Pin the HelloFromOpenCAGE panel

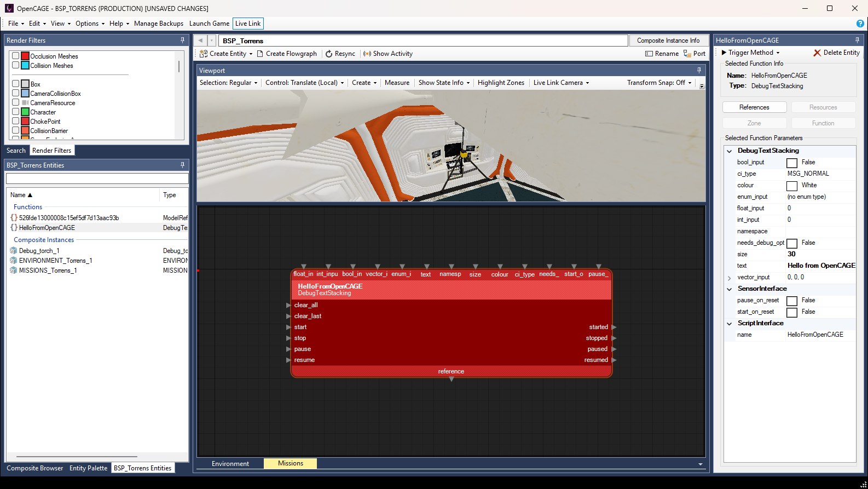pos(857,40)
